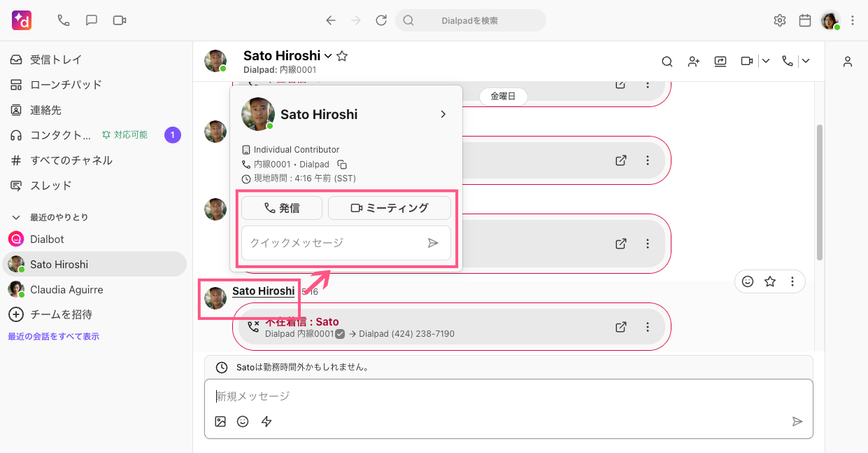Click the ミーティング button in popup

point(390,208)
